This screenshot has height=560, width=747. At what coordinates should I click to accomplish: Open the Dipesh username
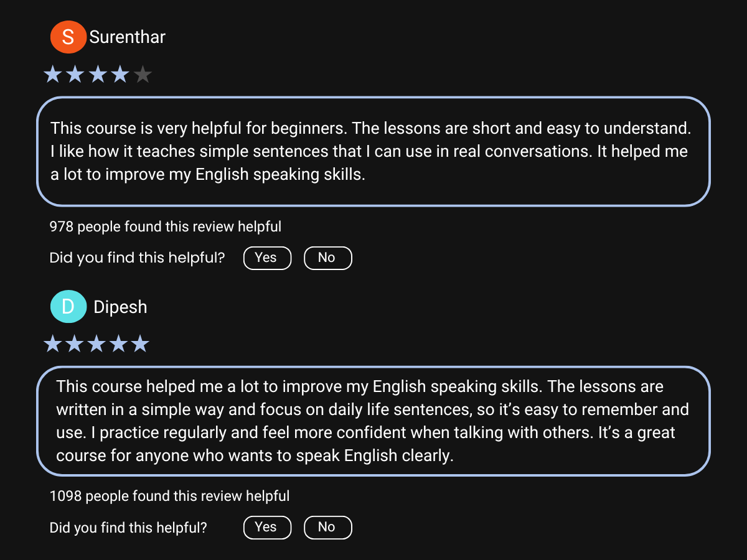click(x=120, y=307)
